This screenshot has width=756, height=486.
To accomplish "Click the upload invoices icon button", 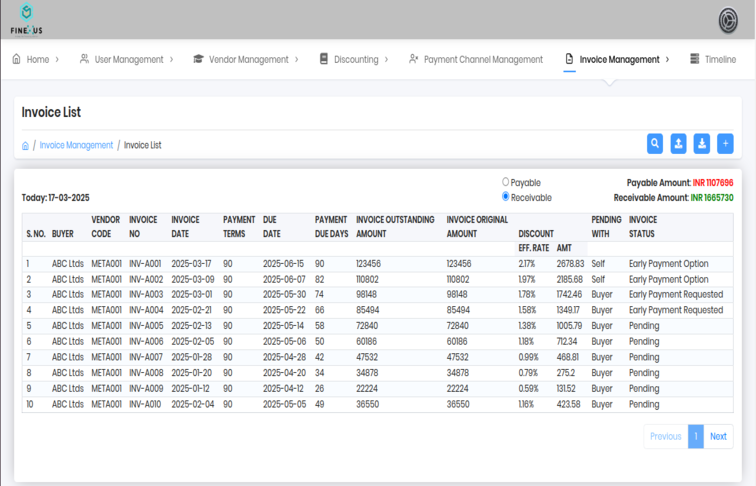I will tap(679, 144).
